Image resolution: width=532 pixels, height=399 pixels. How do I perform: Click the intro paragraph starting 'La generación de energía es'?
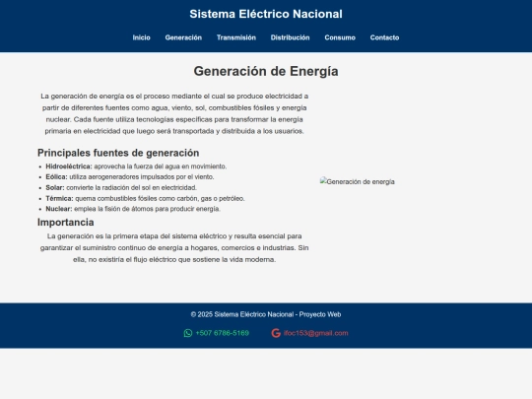pyautogui.click(x=174, y=113)
